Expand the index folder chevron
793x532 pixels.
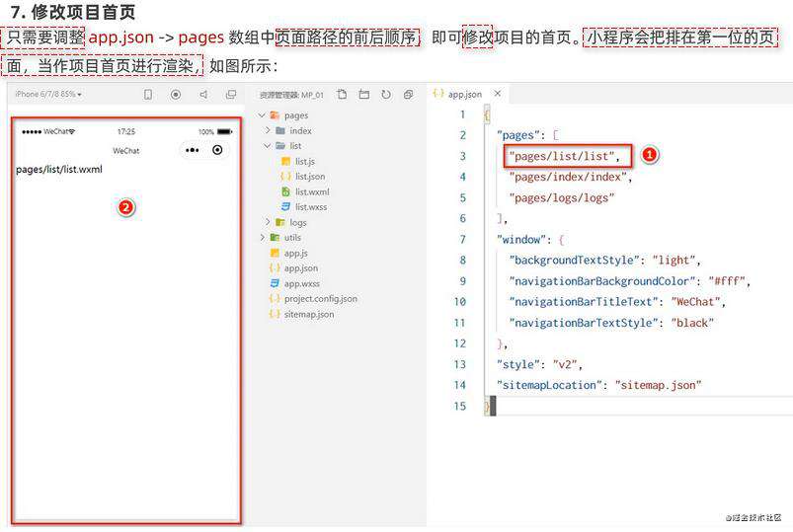pos(268,130)
